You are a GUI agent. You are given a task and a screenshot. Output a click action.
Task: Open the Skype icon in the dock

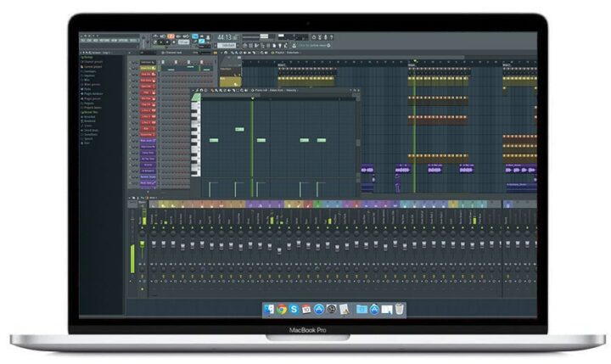pyautogui.click(x=294, y=310)
